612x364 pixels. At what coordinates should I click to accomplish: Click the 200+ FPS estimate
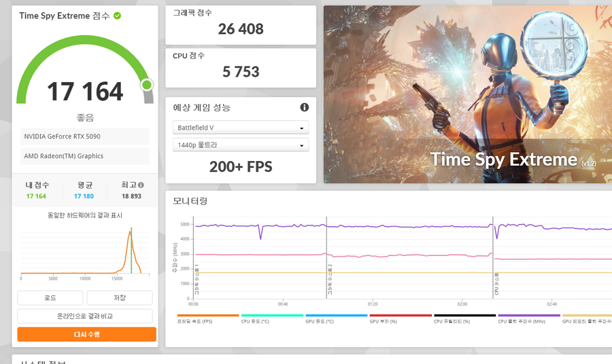[x=241, y=167]
